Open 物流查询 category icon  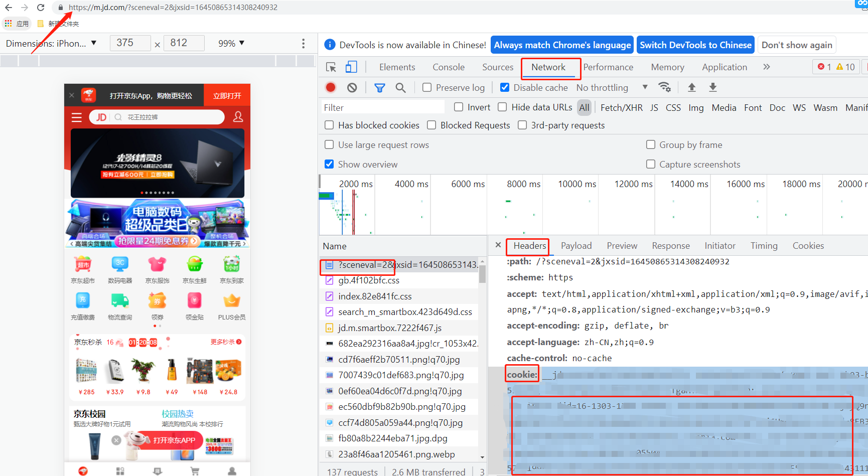coord(120,306)
